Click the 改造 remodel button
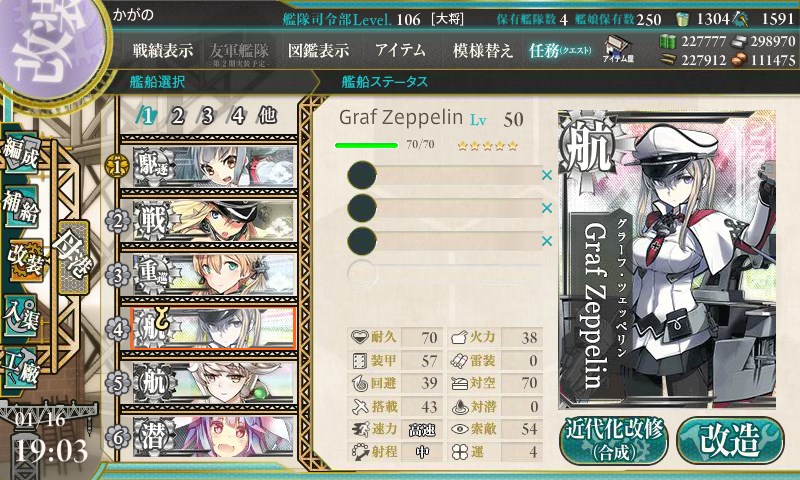Viewport: 800px width, 480px height. click(x=730, y=441)
